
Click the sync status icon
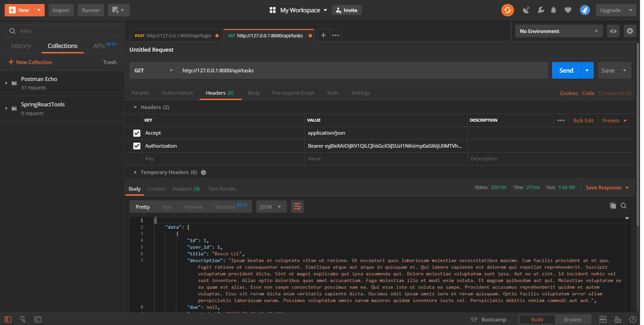[507, 10]
